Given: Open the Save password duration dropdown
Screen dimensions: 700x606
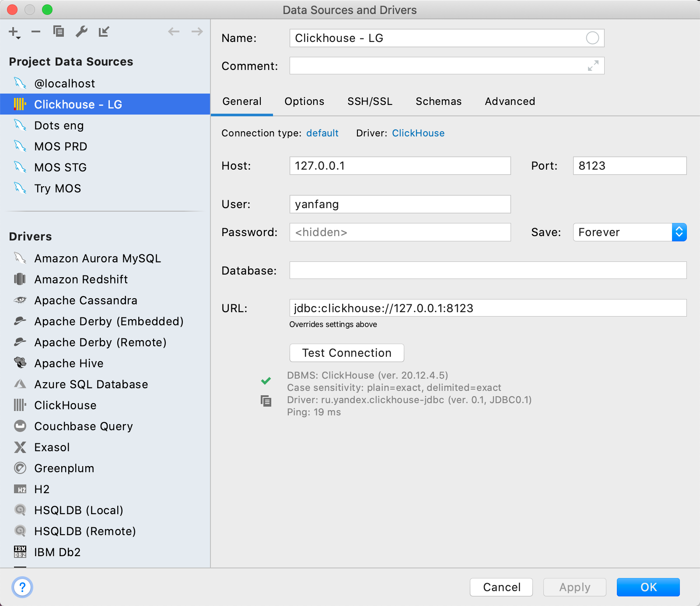Looking at the screenshot, I should pyautogui.click(x=679, y=232).
